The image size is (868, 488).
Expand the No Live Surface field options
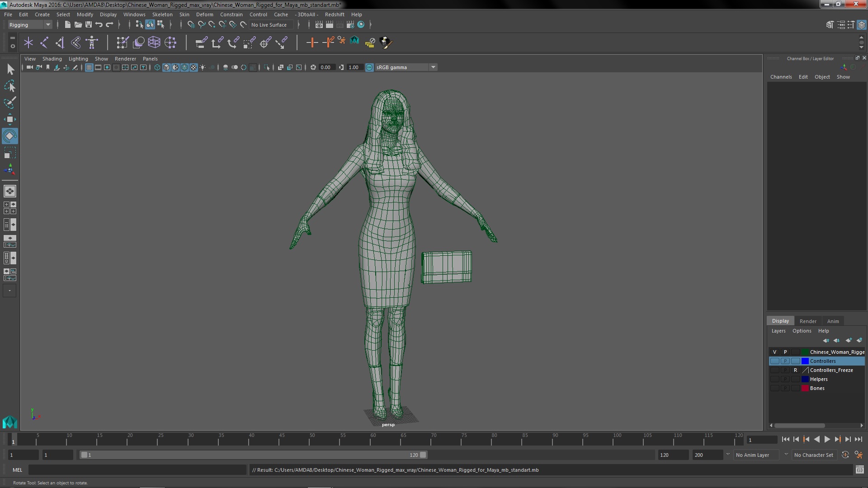point(271,25)
